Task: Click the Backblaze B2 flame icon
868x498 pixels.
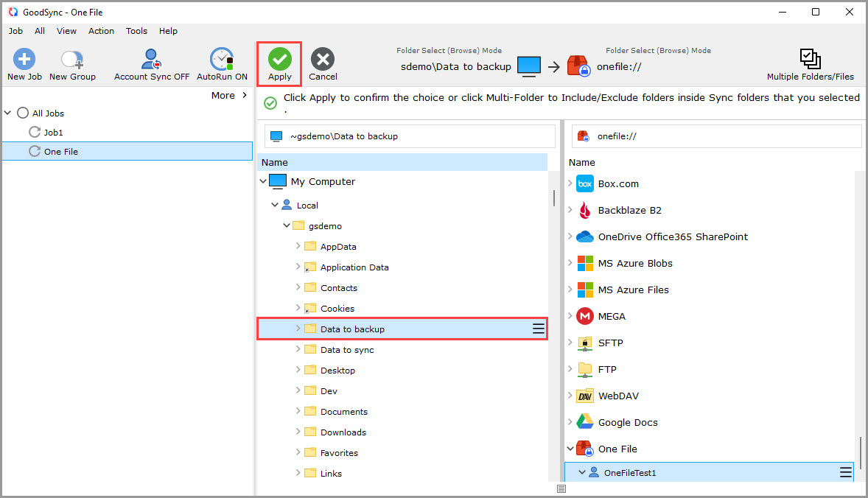Action: pos(584,210)
